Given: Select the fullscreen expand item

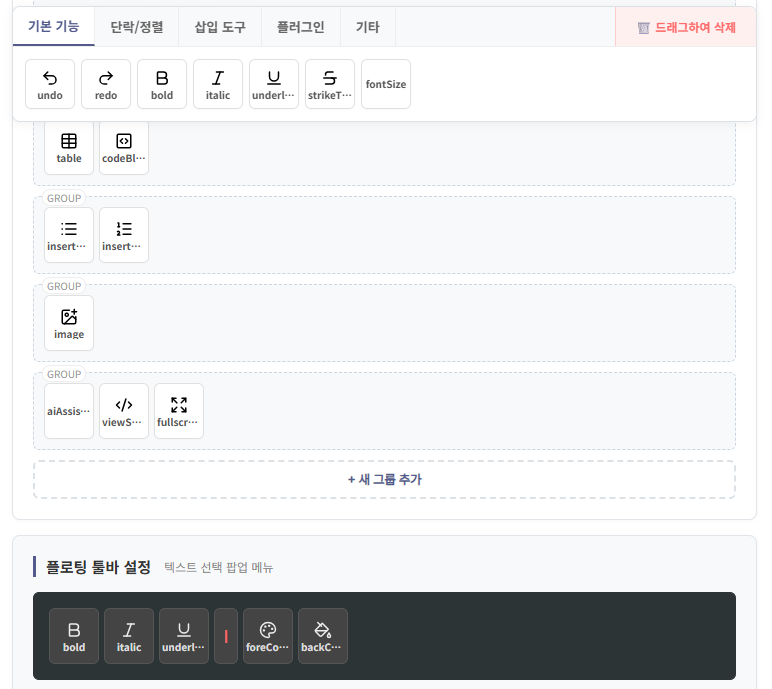Looking at the screenshot, I should (179, 411).
